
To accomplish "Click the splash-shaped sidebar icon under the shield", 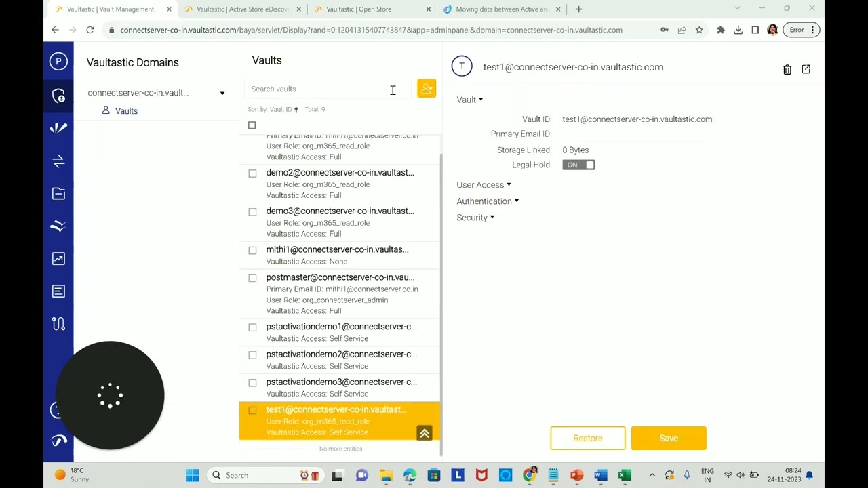I will point(58,128).
